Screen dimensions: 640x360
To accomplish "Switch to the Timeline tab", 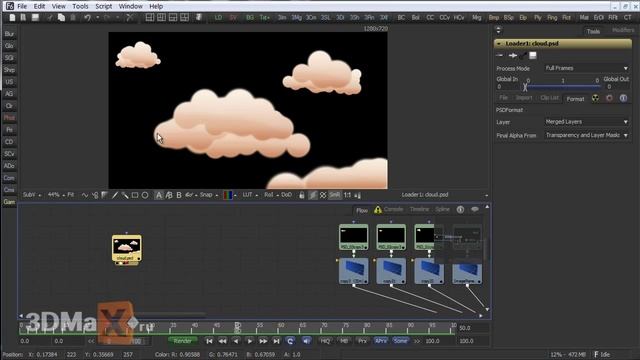I will point(419,209).
